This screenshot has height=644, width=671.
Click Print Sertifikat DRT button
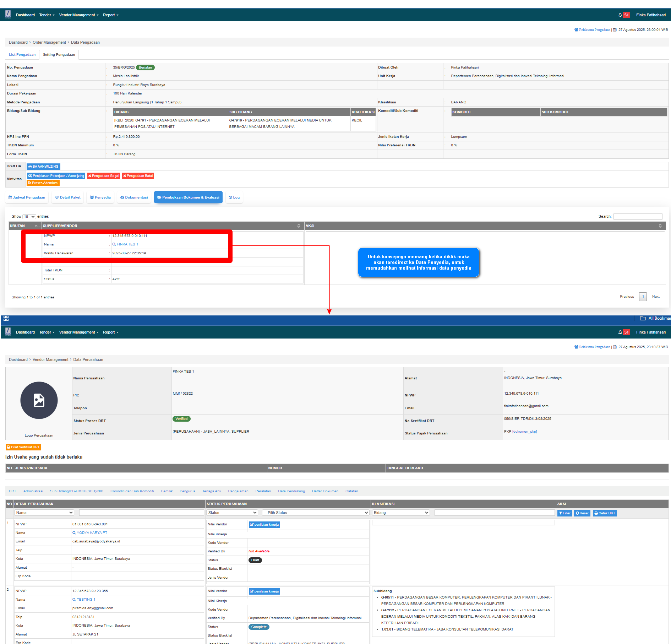[x=23, y=447]
